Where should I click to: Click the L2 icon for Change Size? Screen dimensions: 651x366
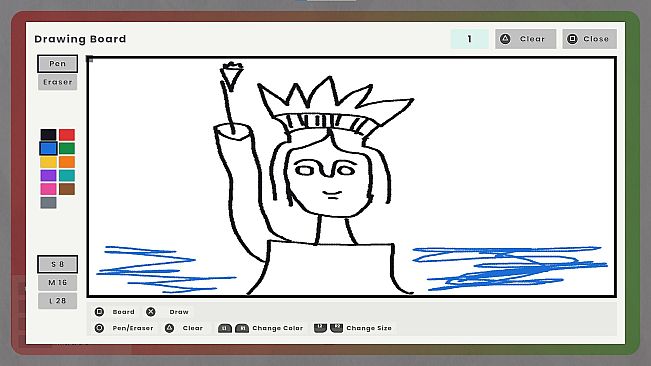pos(320,328)
